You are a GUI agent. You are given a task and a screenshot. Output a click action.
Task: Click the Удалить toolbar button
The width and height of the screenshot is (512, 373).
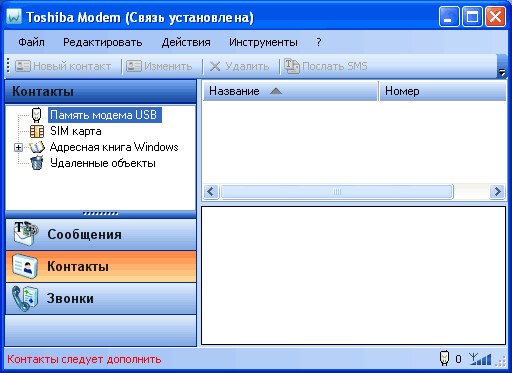coord(239,66)
